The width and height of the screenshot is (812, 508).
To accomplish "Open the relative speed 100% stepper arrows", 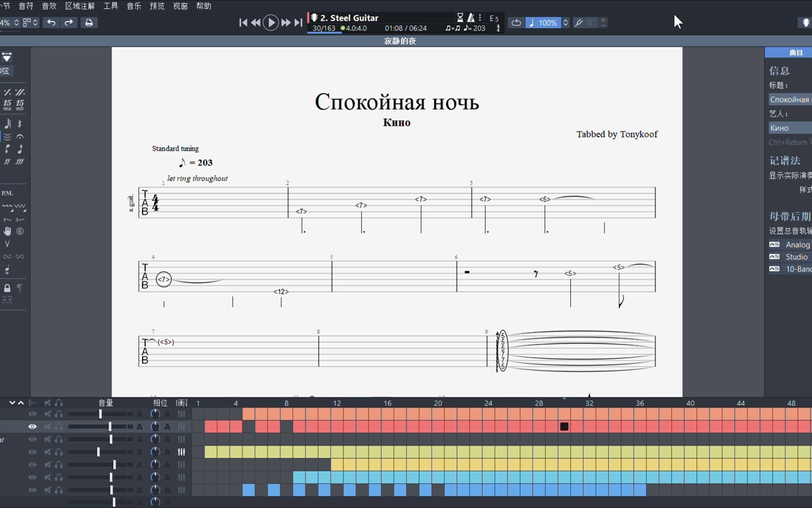I will 565,23.
